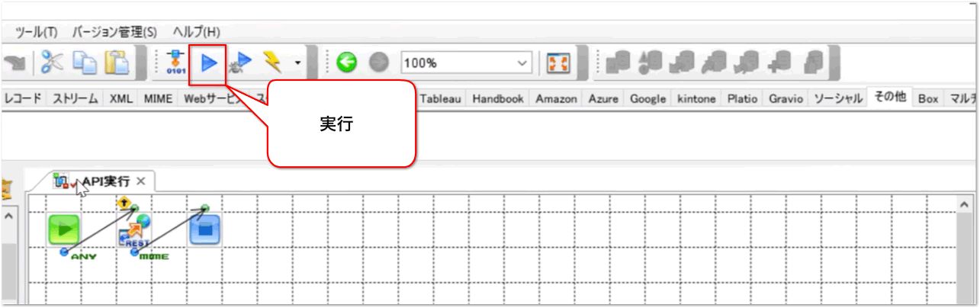The width and height of the screenshot is (980, 308).
Task: Open dropdown arrow beside lightning icon
Action: pyautogui.click(x=297, y=63)
